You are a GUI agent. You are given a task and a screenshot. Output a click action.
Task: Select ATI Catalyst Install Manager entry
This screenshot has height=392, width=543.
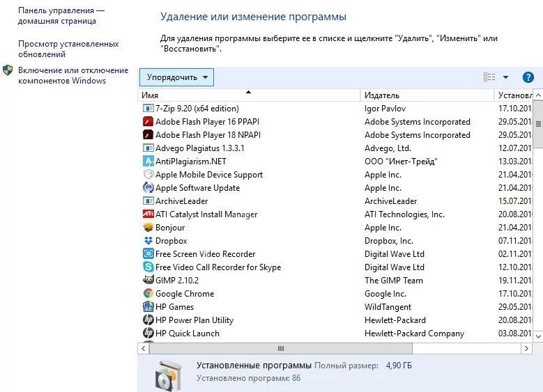click(206, 214)
